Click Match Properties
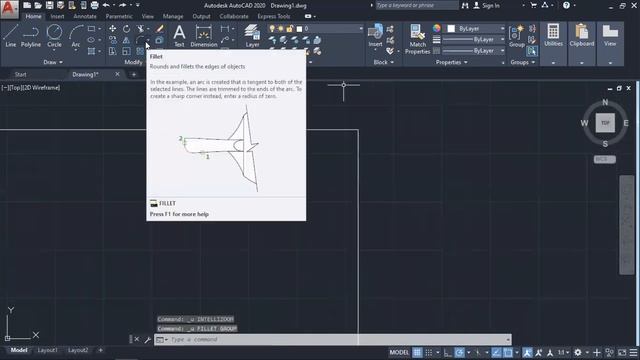640x360 pixels. (417, 39)
